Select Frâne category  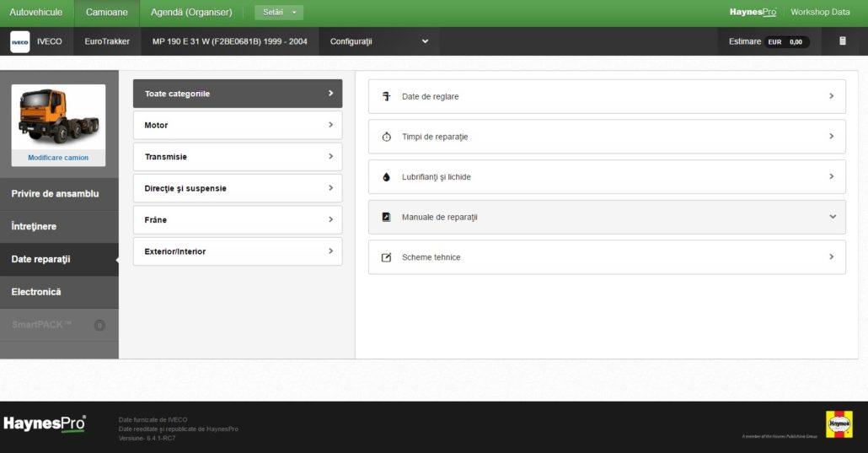[238, 219]
